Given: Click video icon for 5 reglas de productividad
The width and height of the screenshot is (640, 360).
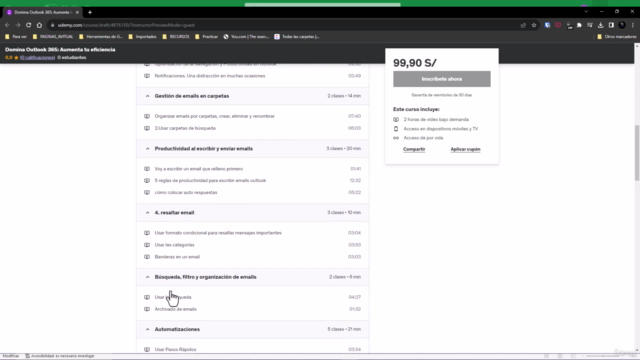Looking at the screenshot, I should (x=147, y=180).
